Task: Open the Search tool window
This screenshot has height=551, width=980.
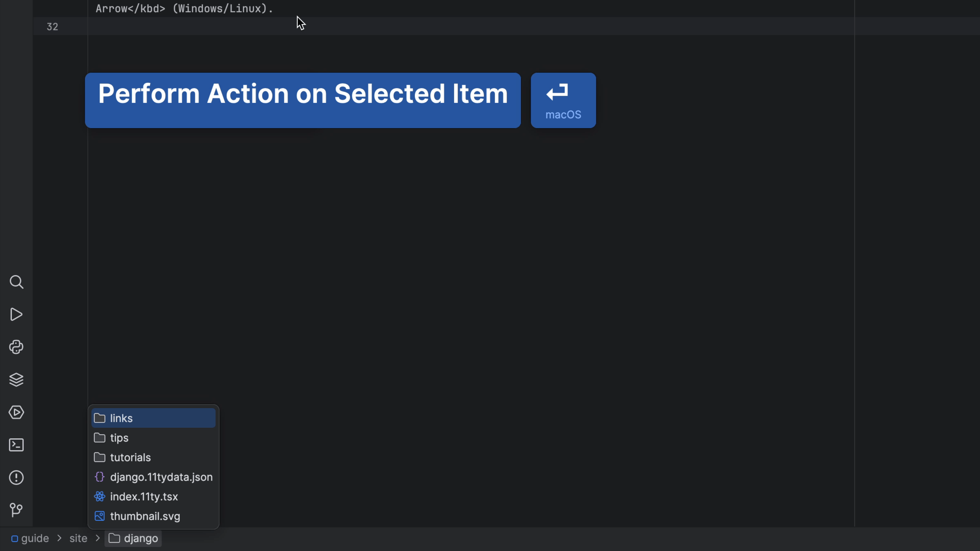Action: coord(16,282)
